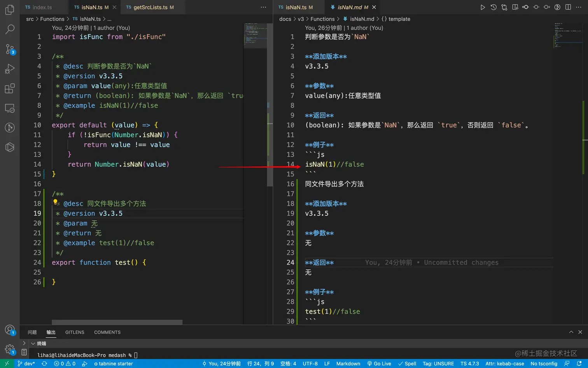Open the Explorer view in activity bar

10,9
